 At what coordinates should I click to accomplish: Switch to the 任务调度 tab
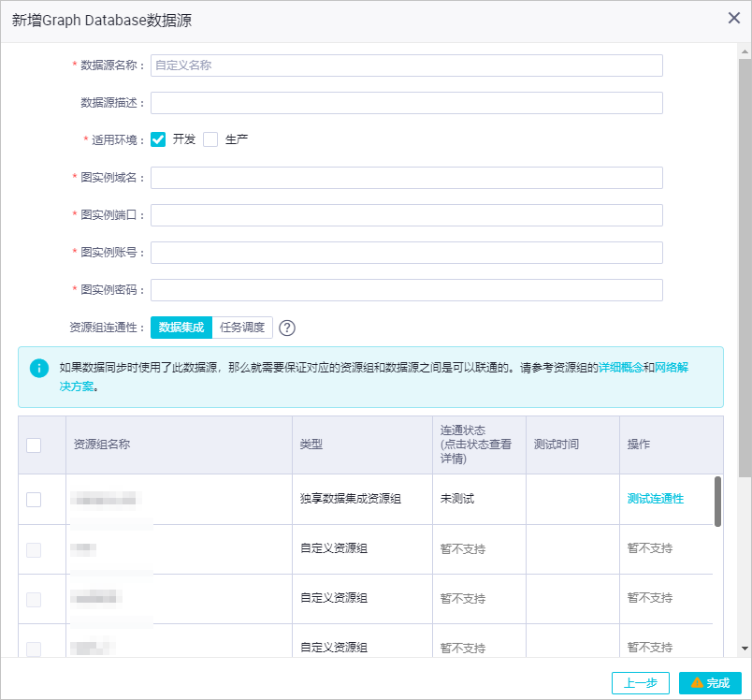pos(242,328)
